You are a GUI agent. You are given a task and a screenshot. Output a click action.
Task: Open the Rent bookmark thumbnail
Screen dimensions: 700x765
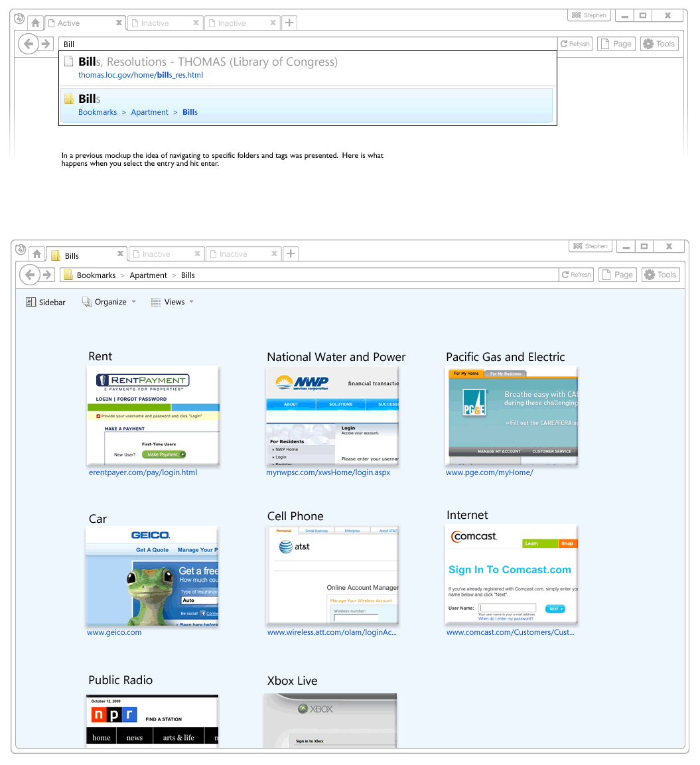(x=153, y=415)
